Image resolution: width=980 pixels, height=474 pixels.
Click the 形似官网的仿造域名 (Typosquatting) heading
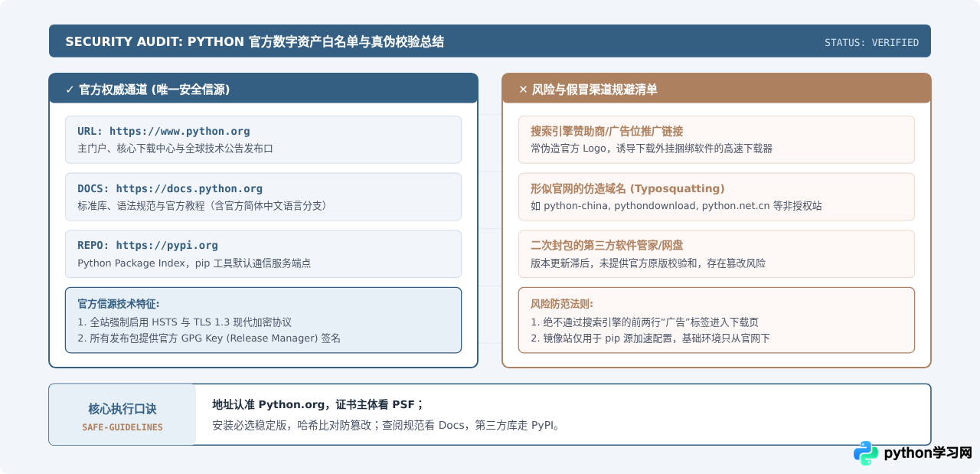pyautogui.click(x=628, y=188)
